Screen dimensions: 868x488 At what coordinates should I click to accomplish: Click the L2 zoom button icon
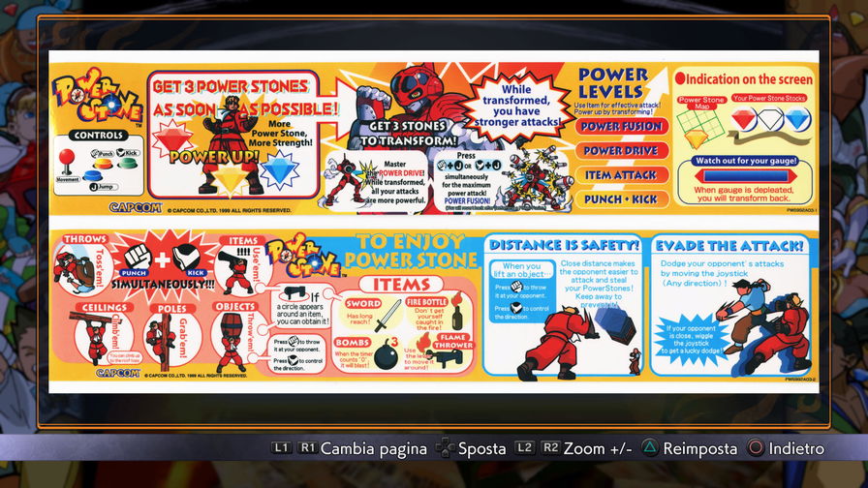coord(524,448)
